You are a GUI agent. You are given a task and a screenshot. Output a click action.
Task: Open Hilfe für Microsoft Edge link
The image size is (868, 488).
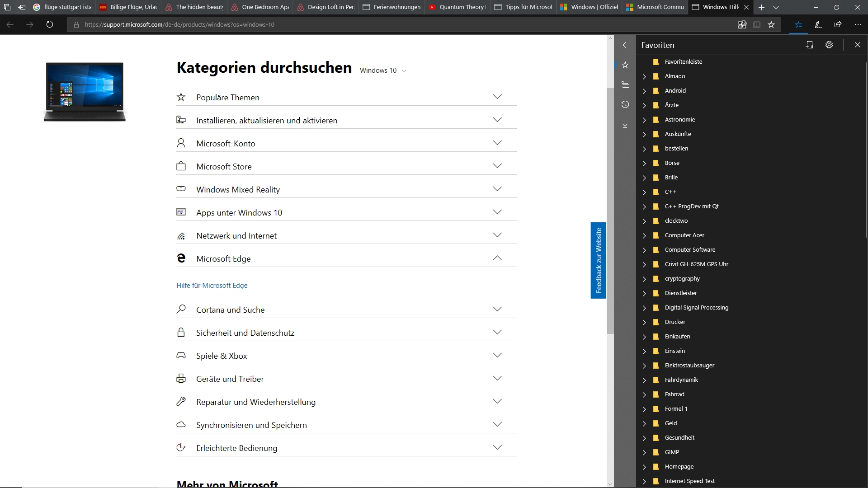click(212, 286)
